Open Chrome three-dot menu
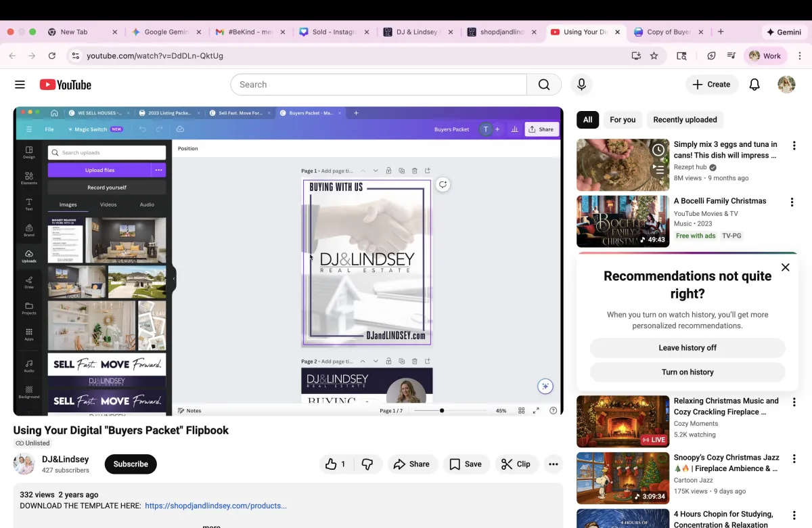 (800, 56)
